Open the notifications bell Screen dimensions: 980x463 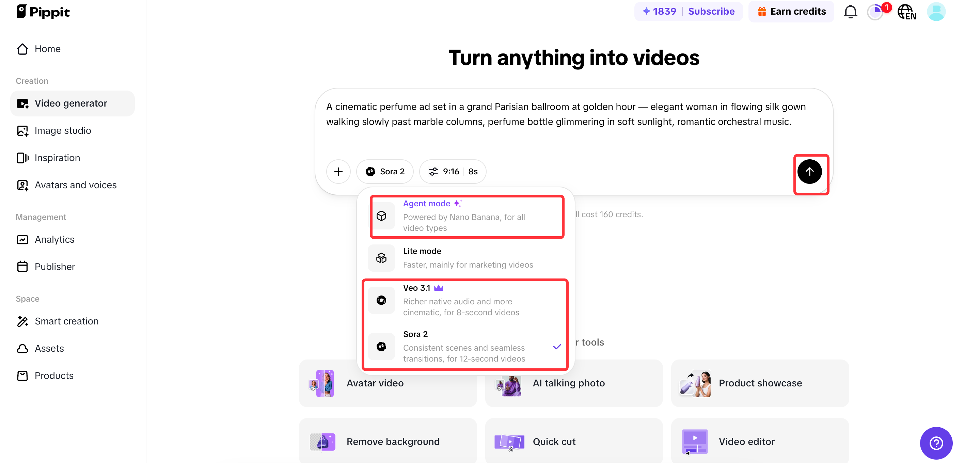pos(850,12)
